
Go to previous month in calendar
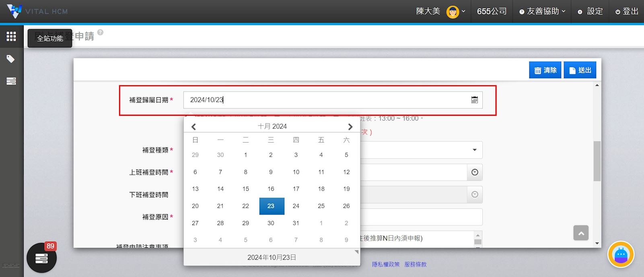pyautogui.click(x=193, y=127)
